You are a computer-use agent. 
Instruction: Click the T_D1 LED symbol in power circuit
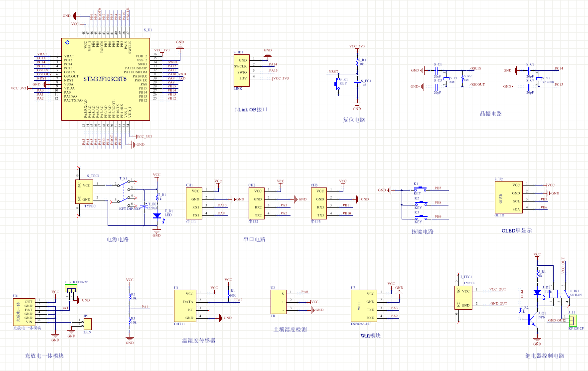tap(157, 216)
